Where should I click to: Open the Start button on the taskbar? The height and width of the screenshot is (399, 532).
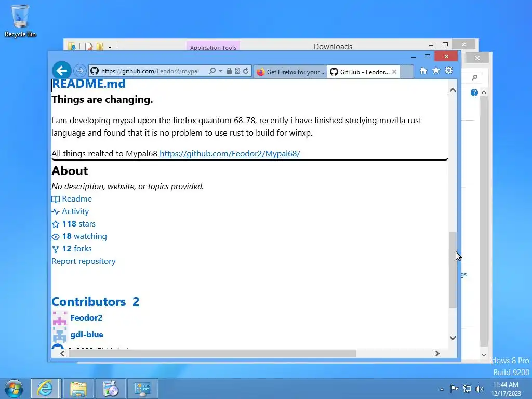click(x=14, y=389)
